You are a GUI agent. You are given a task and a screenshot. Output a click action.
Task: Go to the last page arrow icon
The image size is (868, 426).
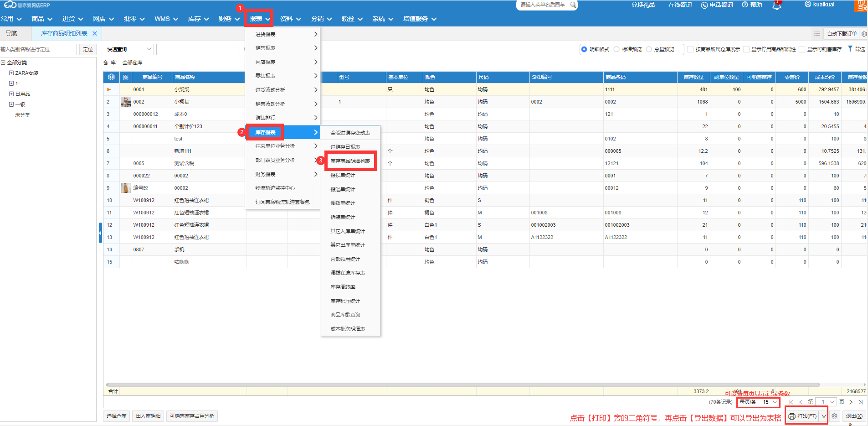pos(860,402)
